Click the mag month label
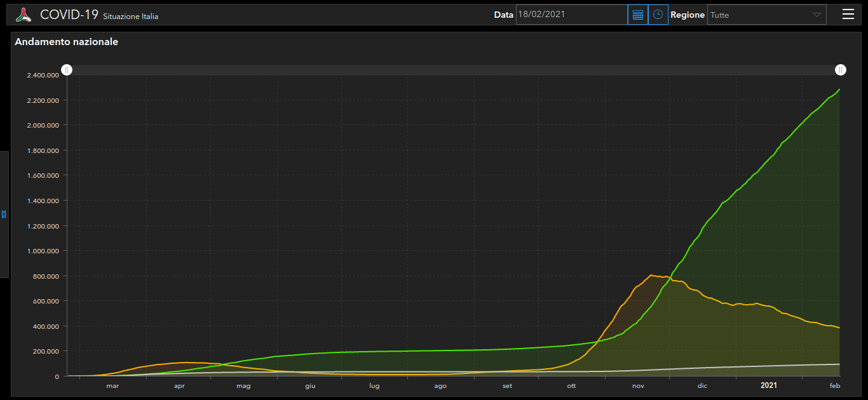This screenshot has height=400, width=868. (x=243, y=385)
